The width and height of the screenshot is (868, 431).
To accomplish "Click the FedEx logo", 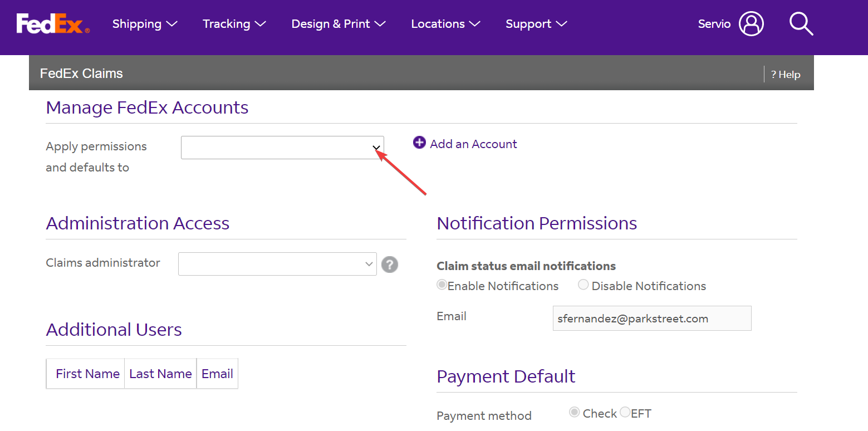I will (53, 24).
